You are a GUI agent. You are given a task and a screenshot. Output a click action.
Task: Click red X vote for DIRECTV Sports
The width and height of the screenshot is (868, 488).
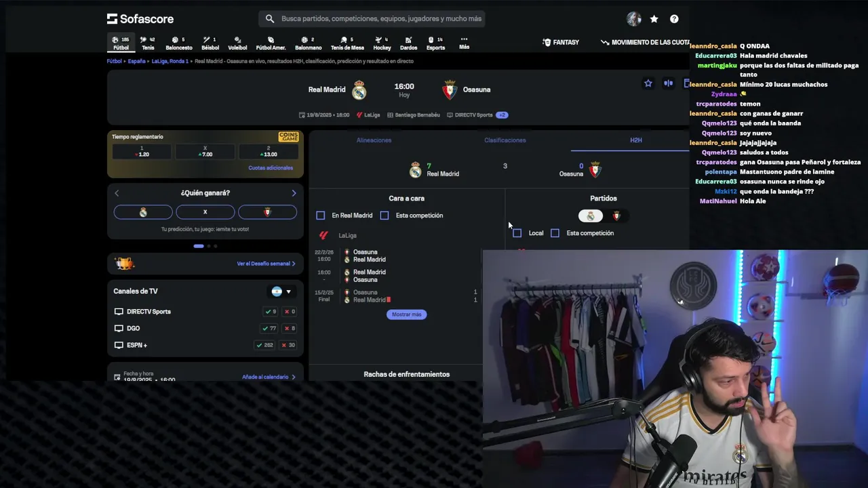tap(290, 312)
